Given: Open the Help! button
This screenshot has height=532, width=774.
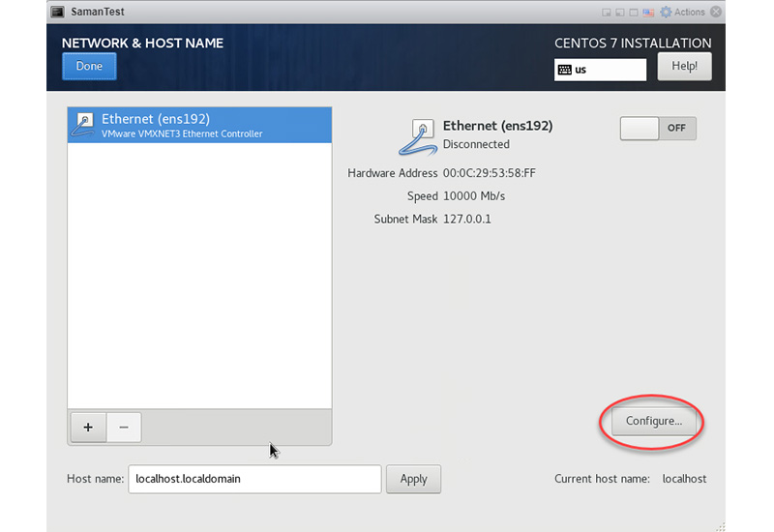Looking at the screenshot, I should click(684, 67).
